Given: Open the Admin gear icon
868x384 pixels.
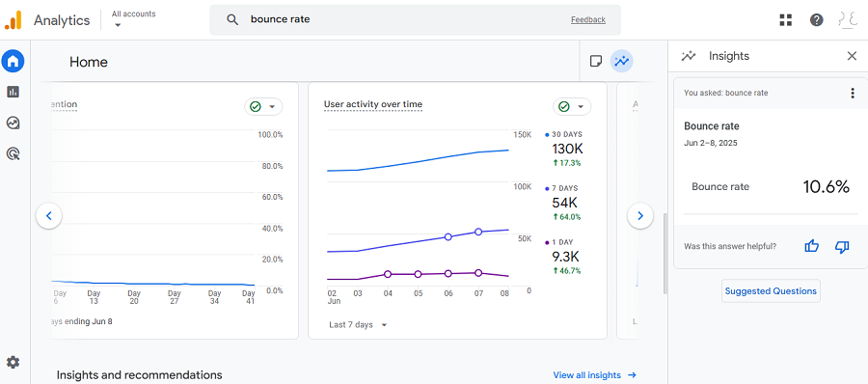Looking at the screenshot, I should tap(13, 363).
